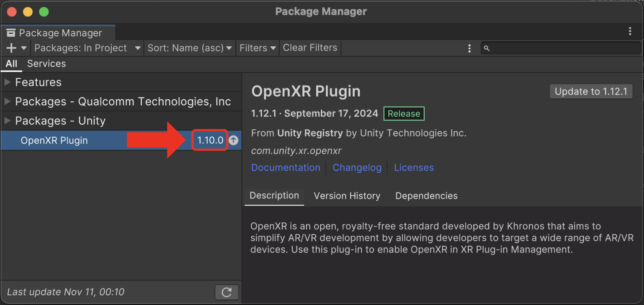Screen dimensions: 644x305
Task: Click the package search field
Action: click(561, 48)
